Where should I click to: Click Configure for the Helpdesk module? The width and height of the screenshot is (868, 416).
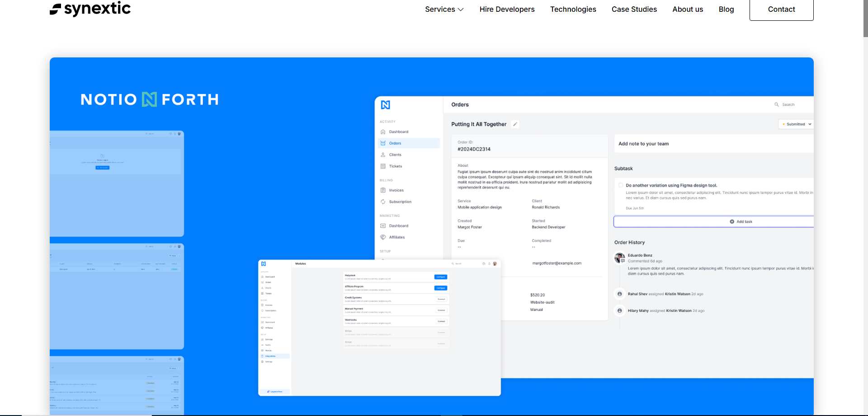[x=440, y=277]
